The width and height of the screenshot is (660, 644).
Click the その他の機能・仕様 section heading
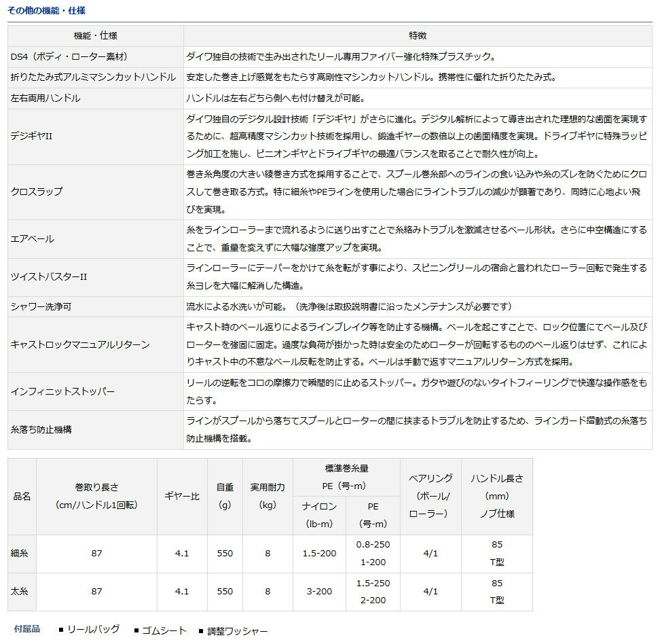click(x=47, y=12)
